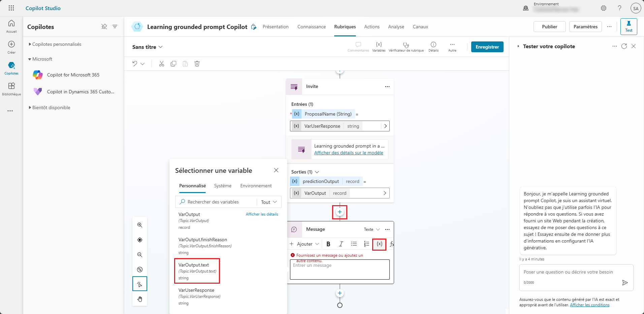This screenshot has height=314, width=644.
Task: Zoom in on the canvas
Action: click(x=140, y=225)
